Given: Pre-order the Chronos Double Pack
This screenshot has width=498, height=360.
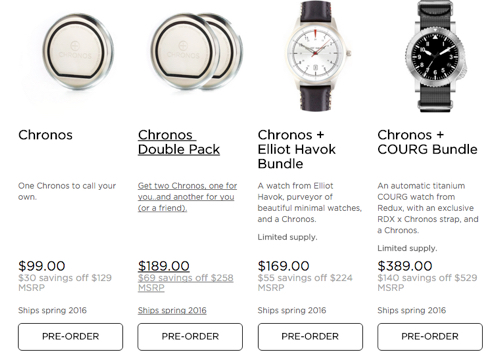Looking at the screenshot, I should (x=190, y=337).
